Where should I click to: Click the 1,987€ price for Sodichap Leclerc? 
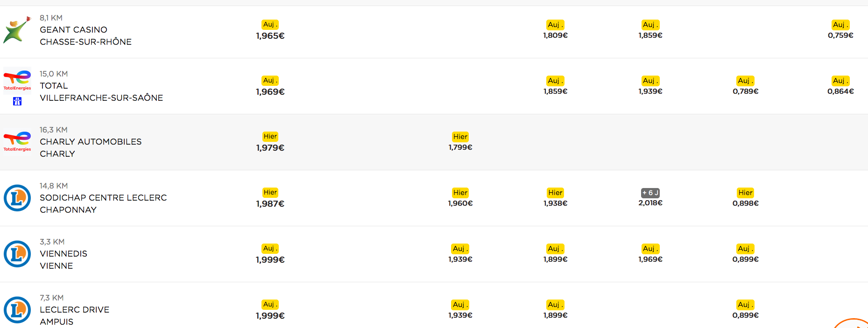click(x=270, y=204)
